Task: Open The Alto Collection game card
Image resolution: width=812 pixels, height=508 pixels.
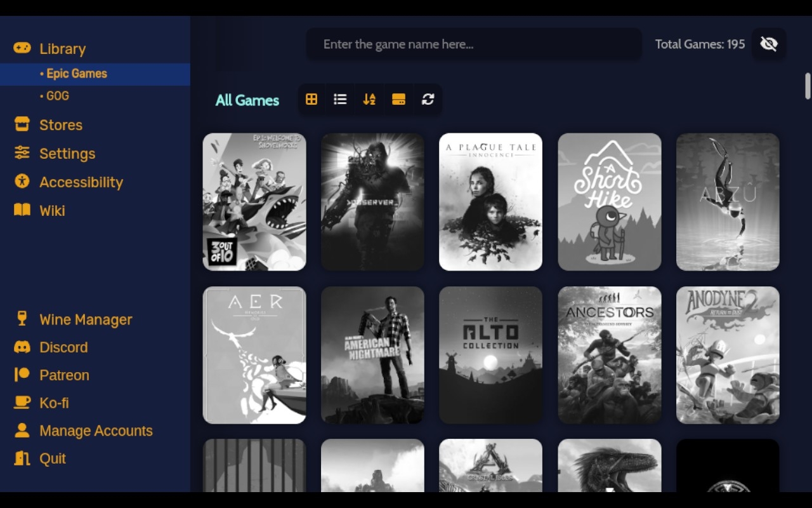Action: (491, 355)
